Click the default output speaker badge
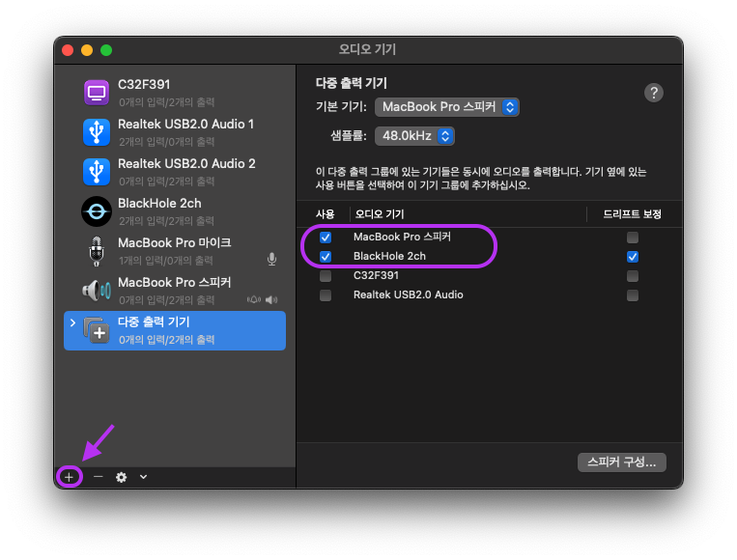Viewport: 737px width, 560px height. (x=271, y=299)
